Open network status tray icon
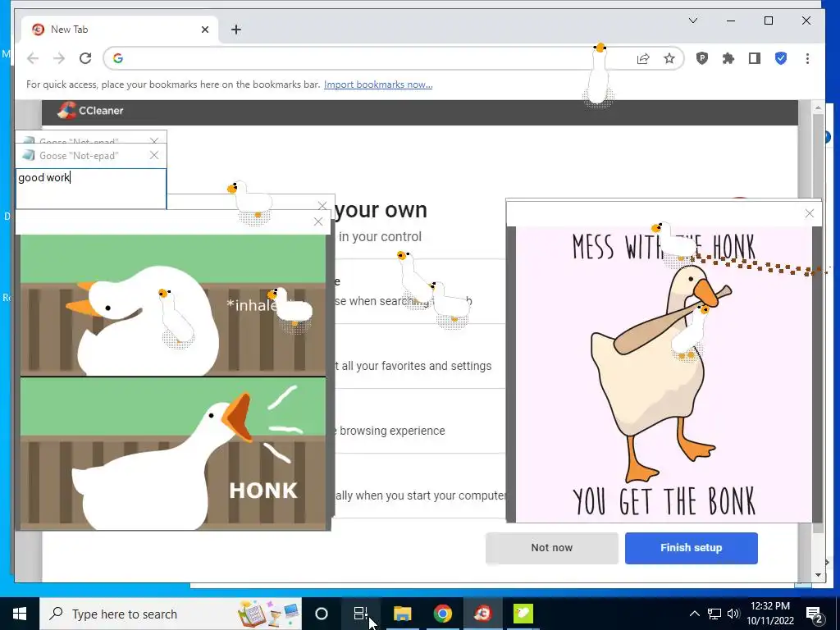840x630 pixels. pos(714,614)
